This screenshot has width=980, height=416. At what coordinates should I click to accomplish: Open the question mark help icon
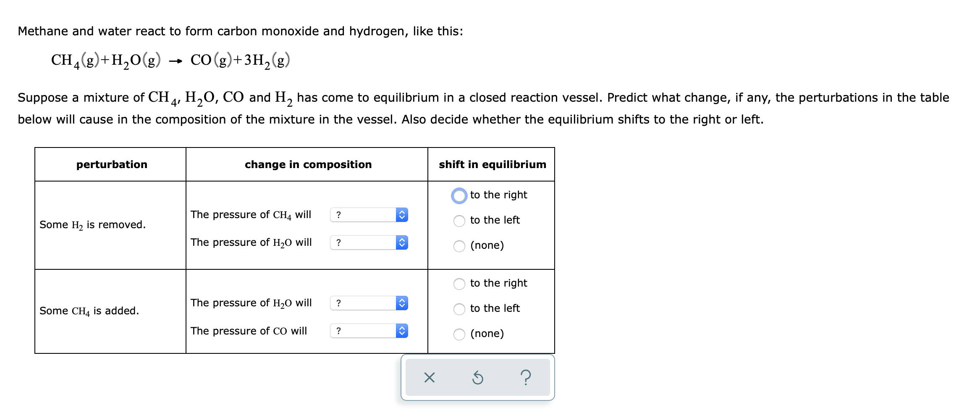coord(525,377)
